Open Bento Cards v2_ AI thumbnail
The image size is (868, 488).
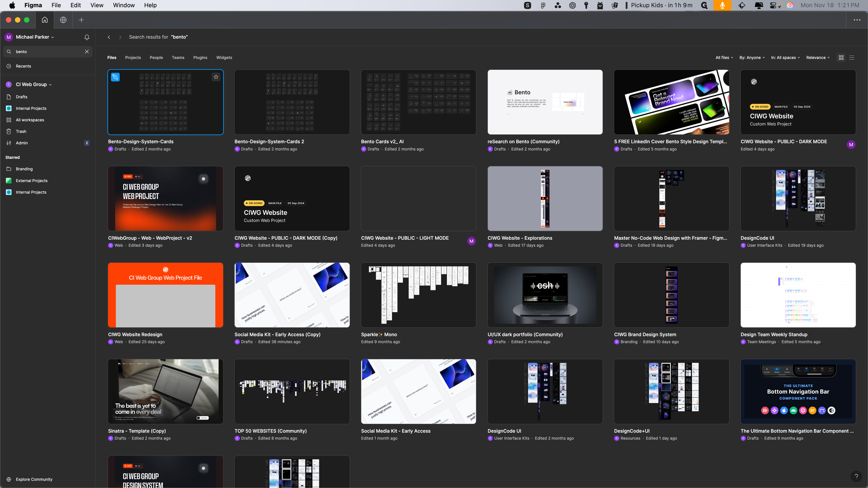418,102
